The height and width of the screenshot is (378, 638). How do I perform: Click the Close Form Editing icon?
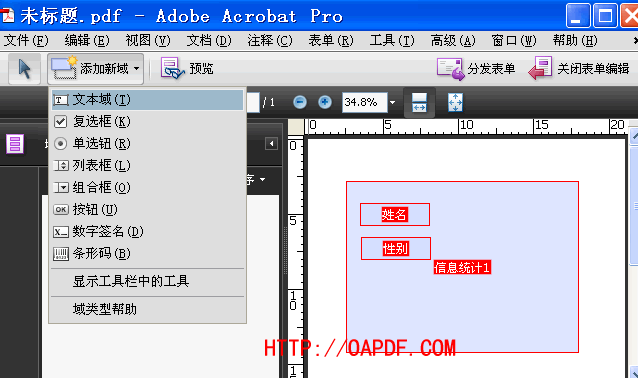click(540, 68)
